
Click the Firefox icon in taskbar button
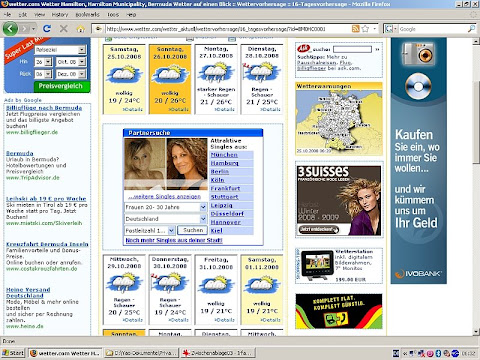[x=34, y=353]
